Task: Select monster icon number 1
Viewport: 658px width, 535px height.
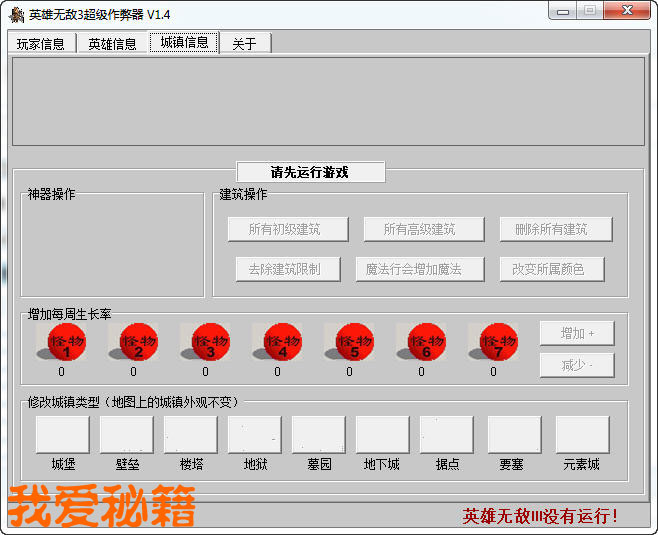Action: 63,341
